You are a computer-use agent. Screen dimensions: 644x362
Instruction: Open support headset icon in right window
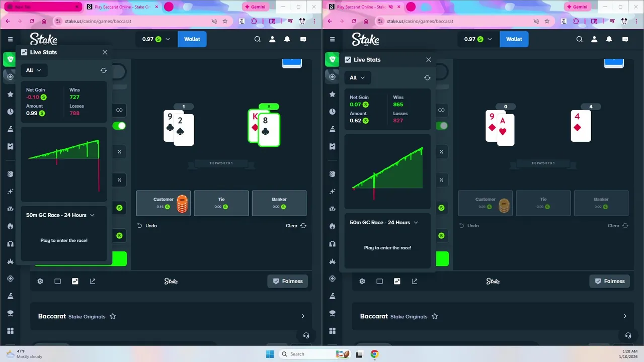tap(628, 335)
